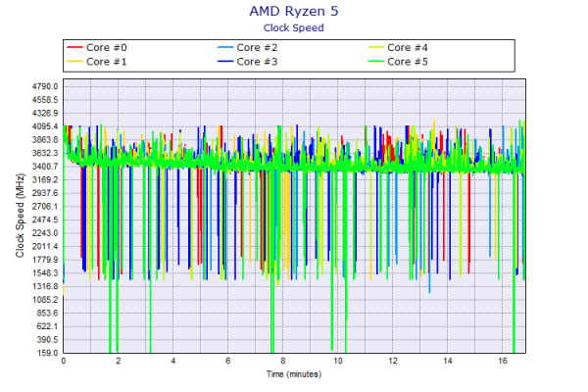Click the 1085.2 y-axis value
Viewport: 588px width, 392px height.
45,300
